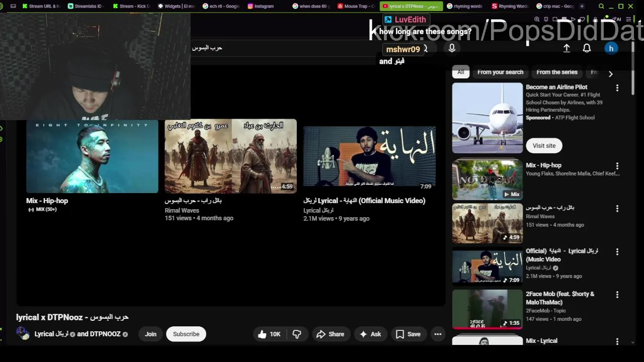This screenshot has width=644, height=362.
Task: Start voice search with microphone
Action: coord(452,48)
